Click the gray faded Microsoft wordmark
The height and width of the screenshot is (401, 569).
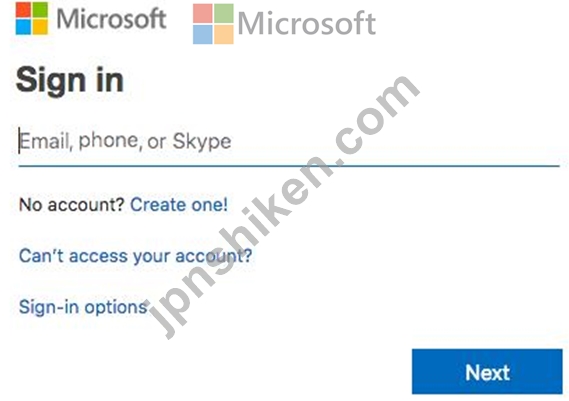[307, 24]
